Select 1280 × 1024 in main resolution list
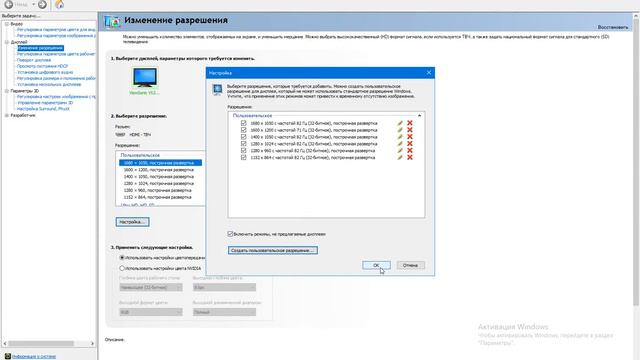The image size is (640, 360). click(159, 184)
